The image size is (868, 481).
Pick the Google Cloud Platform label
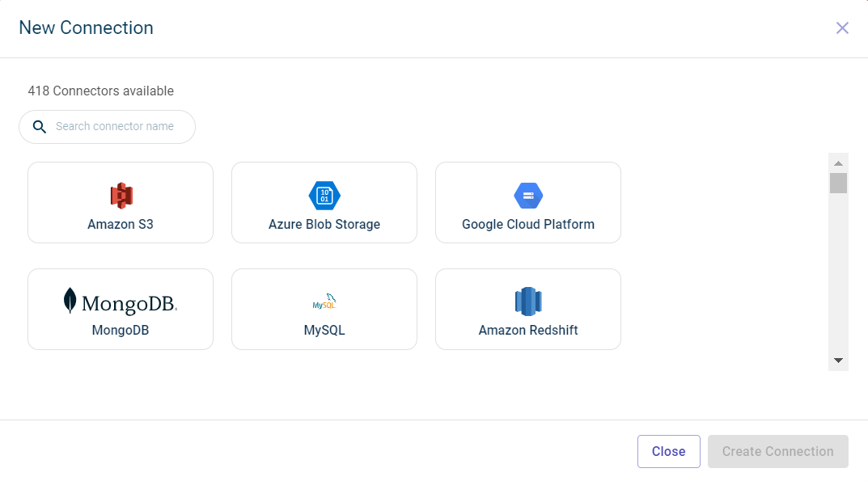528,225
